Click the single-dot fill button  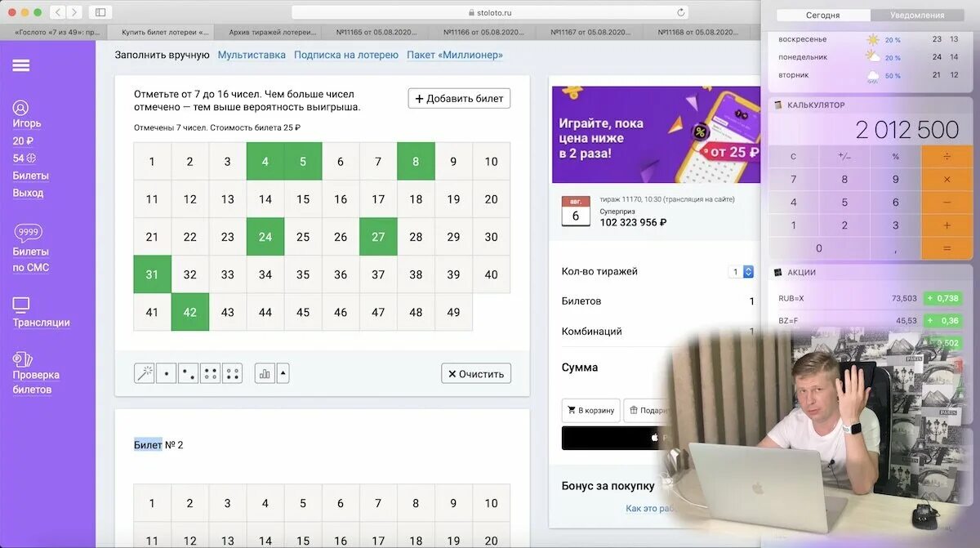166,373
